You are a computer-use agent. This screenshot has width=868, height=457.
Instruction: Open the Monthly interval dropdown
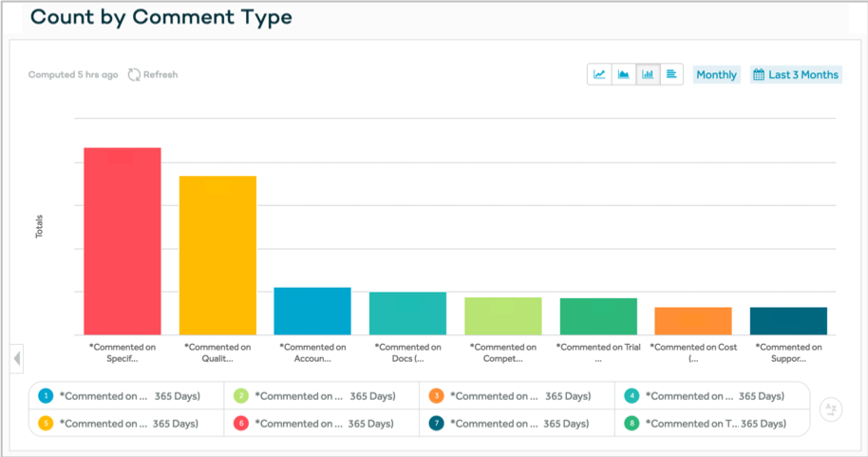pyautogui.click(x=716, y=75)
